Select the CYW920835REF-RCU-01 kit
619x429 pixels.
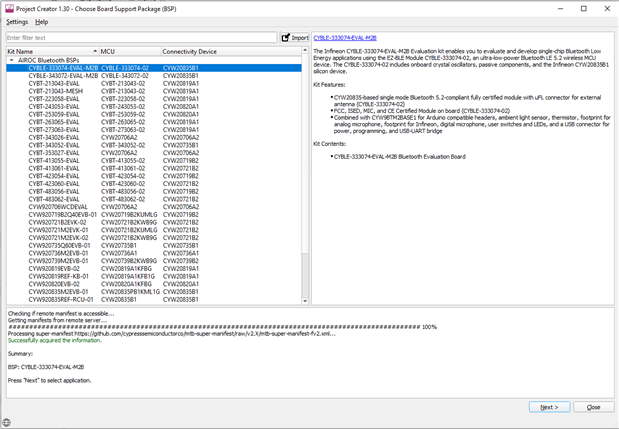pyautogui.click(x=61, y=300)
